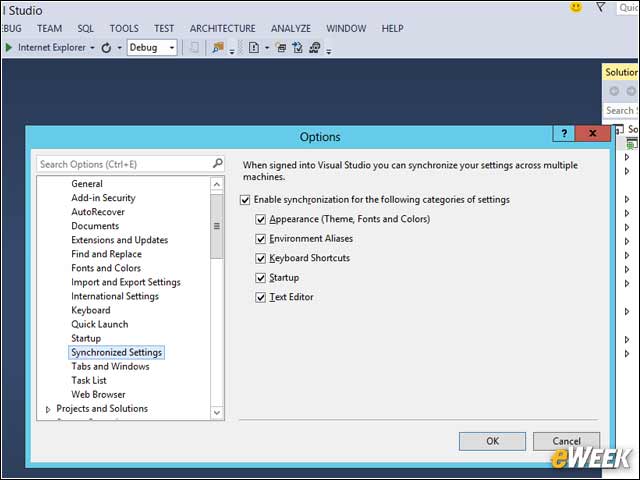Select General in the options tree
This screenshot has height=480, width=640.
point(87,184)
